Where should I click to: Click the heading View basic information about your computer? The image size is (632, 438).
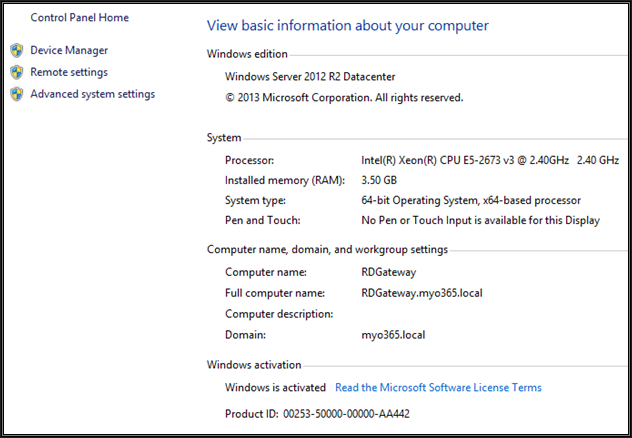coord(347,25)
